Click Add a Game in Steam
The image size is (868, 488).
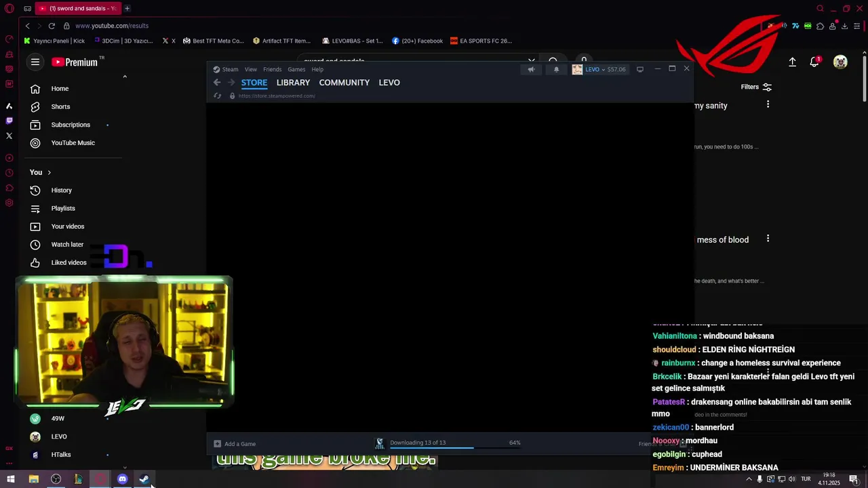[x=235, y=444]
